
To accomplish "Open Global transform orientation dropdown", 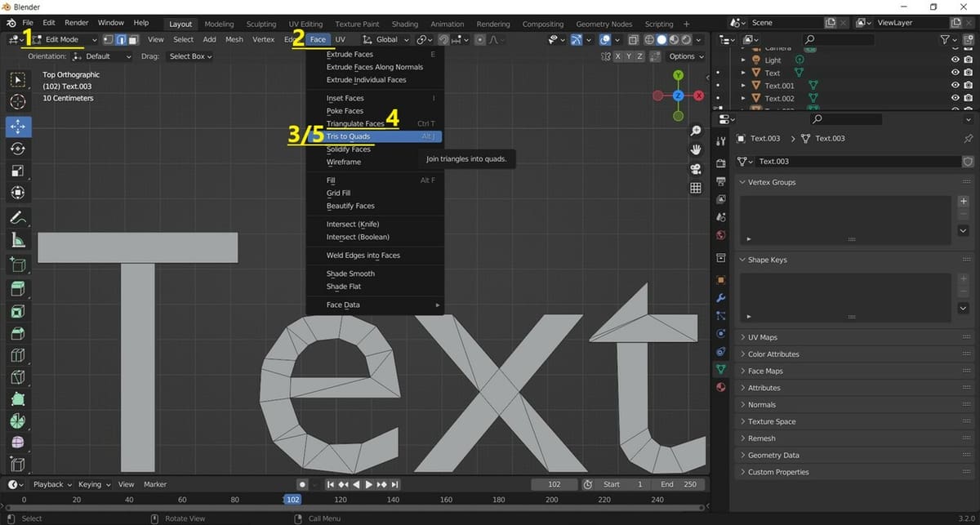I will (x=385, y=39).
